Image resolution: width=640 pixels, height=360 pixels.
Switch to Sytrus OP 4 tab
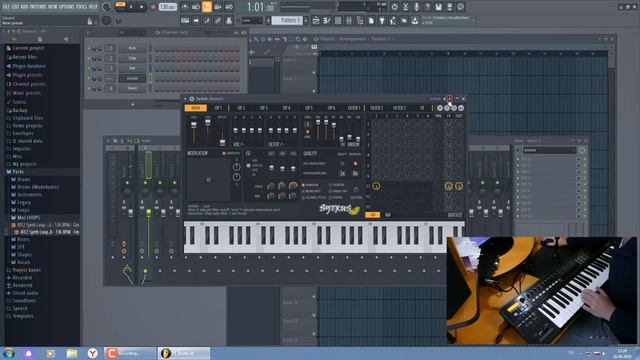point(286,108)
